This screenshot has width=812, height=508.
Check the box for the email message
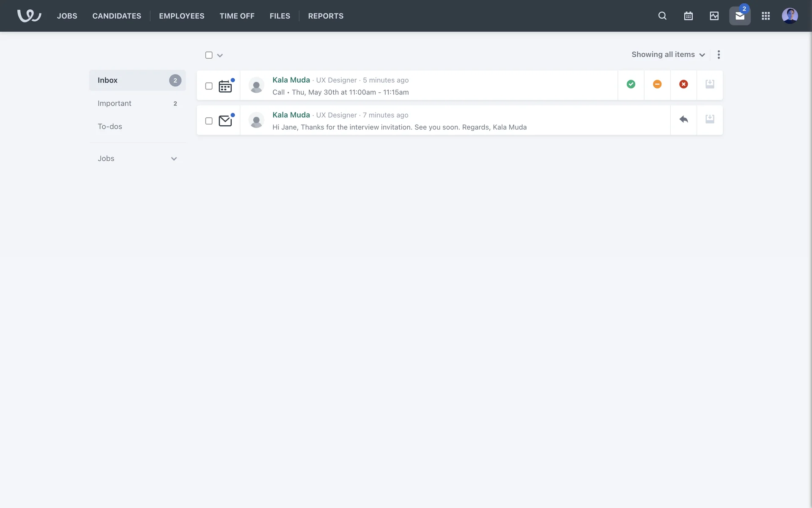(208, 121)
